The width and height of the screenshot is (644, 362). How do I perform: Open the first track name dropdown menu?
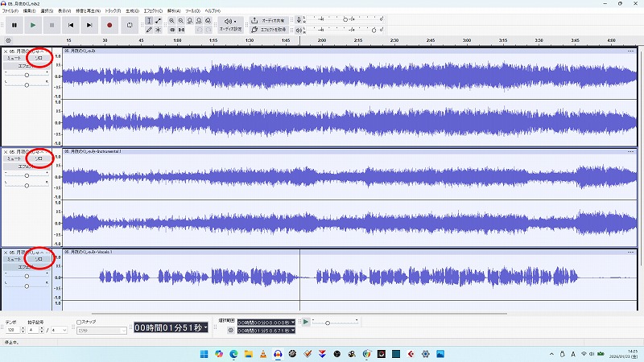point(27,51)
